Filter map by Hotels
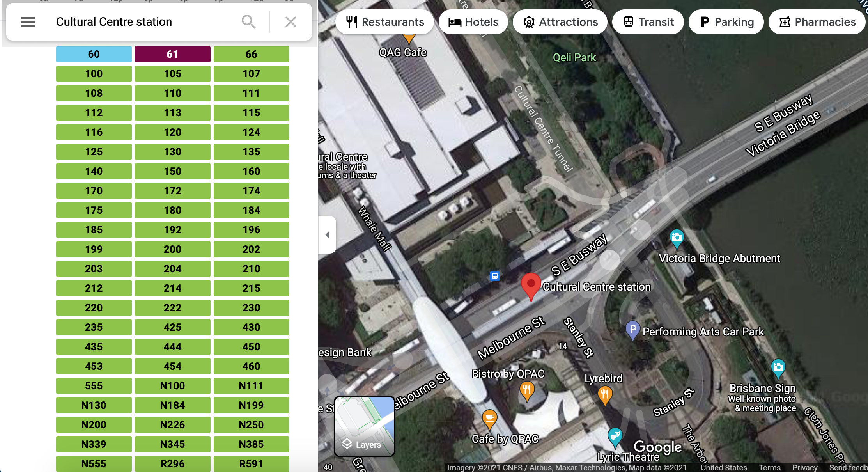Screen dimensions: 868x472 tap(473, 22)
